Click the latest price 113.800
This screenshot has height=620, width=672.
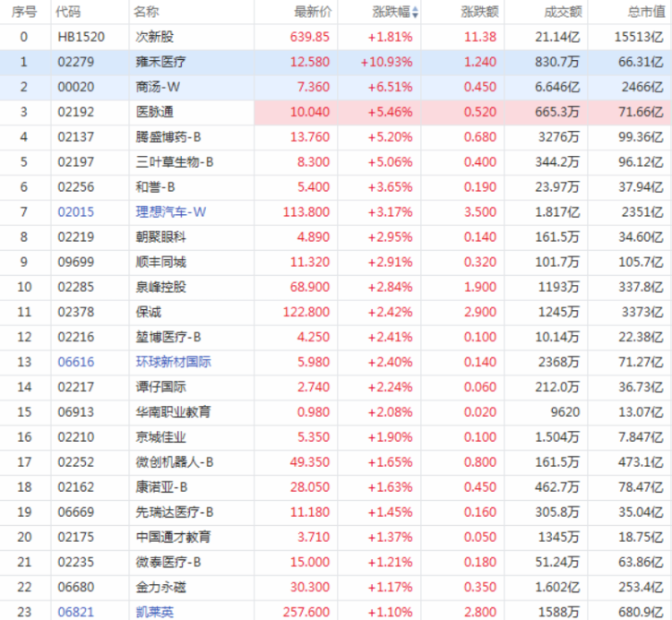click(x=306, y=211)
